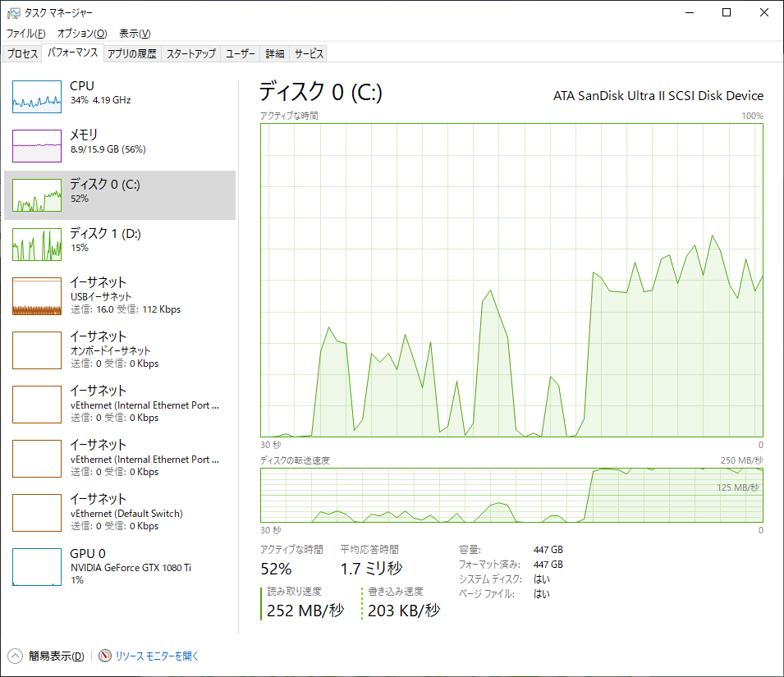Select the ディスク 0 (C:) graph thumbnail
This screenshot has height=677, width=784.
(37, 194)
